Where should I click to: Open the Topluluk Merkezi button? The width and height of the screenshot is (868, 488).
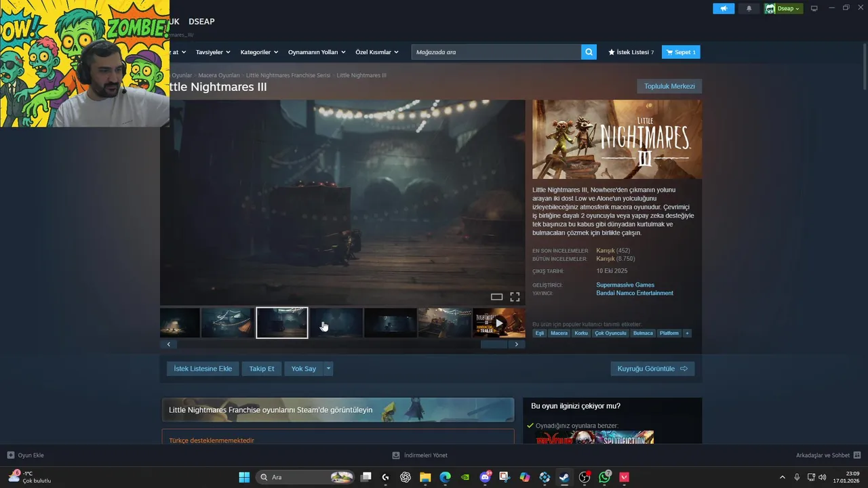(669, 86)
